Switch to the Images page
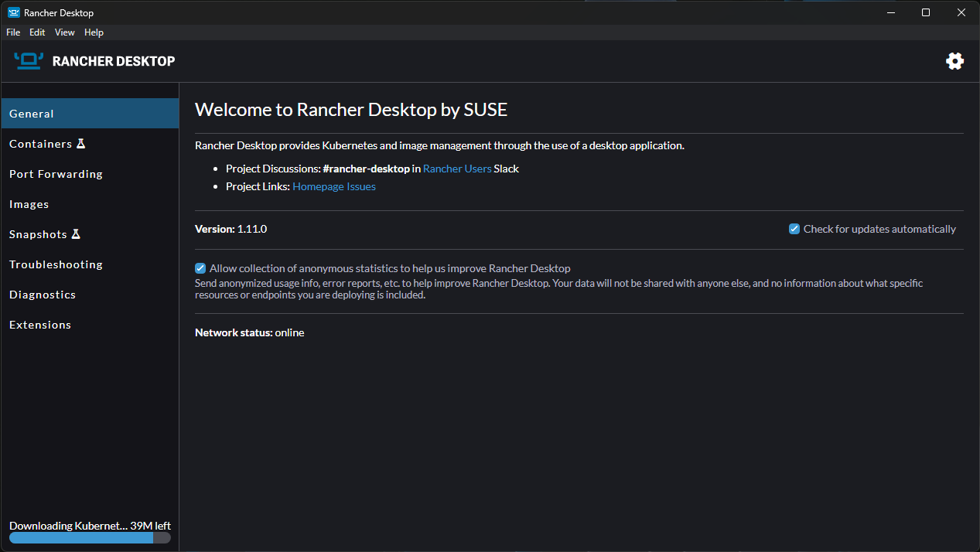980x552 pixels. coord(90,204)
